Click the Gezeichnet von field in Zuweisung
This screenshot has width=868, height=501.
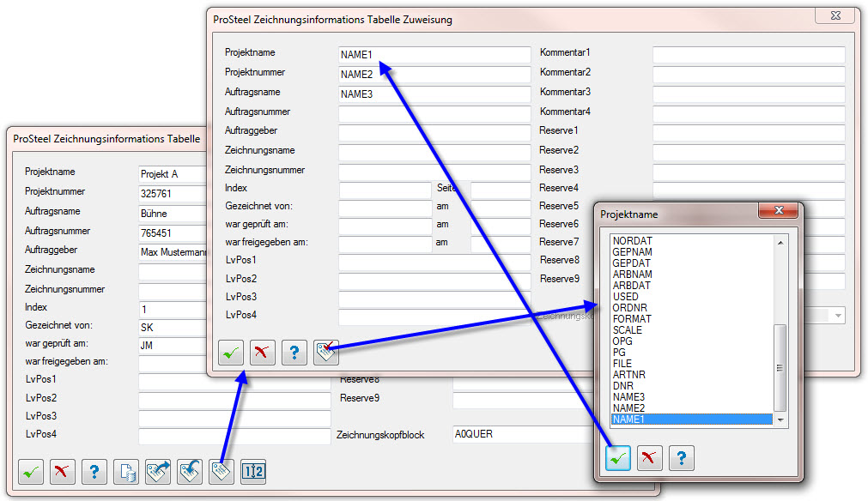[385, 208]
